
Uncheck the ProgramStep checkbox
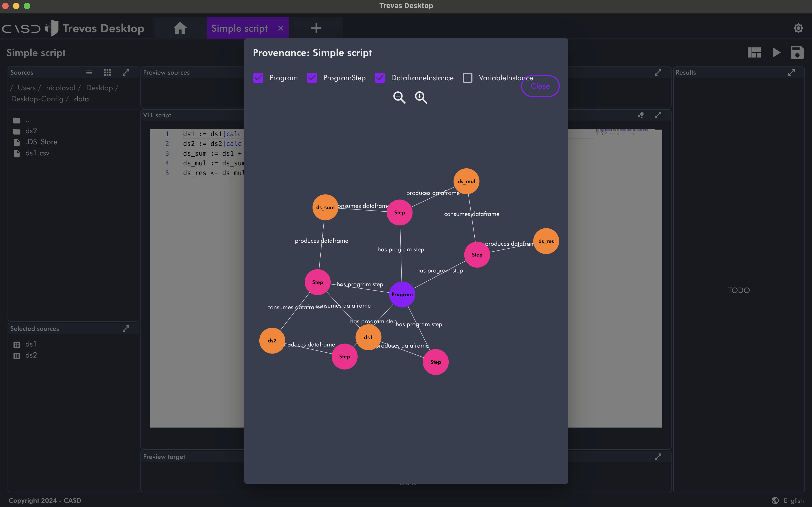point(312,78)
